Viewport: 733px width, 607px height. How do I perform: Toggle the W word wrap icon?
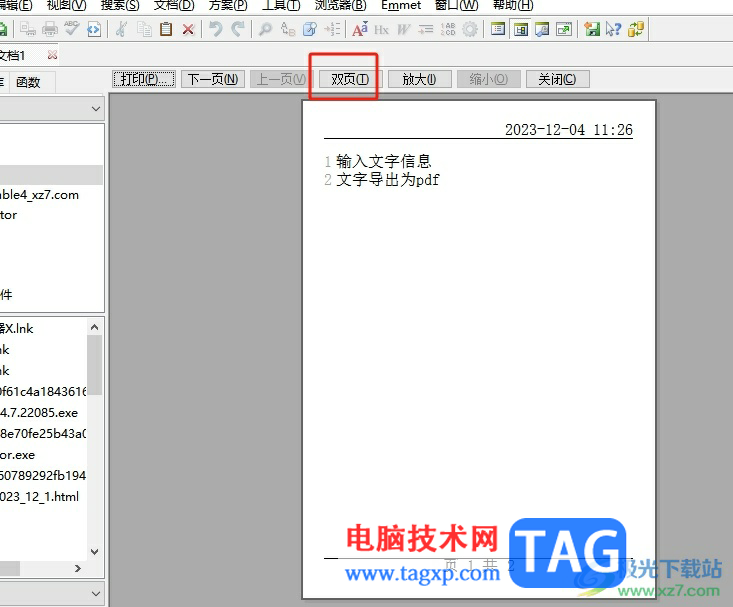403,29
